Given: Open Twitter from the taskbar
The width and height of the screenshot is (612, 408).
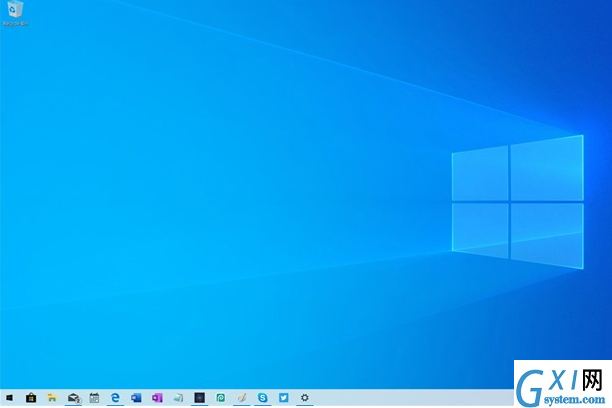Looking at the screenshot, I should [284, 398].
